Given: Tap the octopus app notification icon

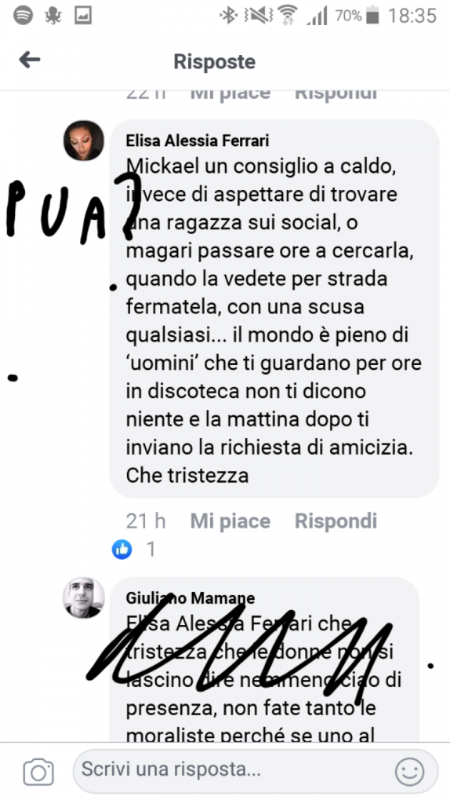Looking at the screenshot, I should [x=53, y=15].
